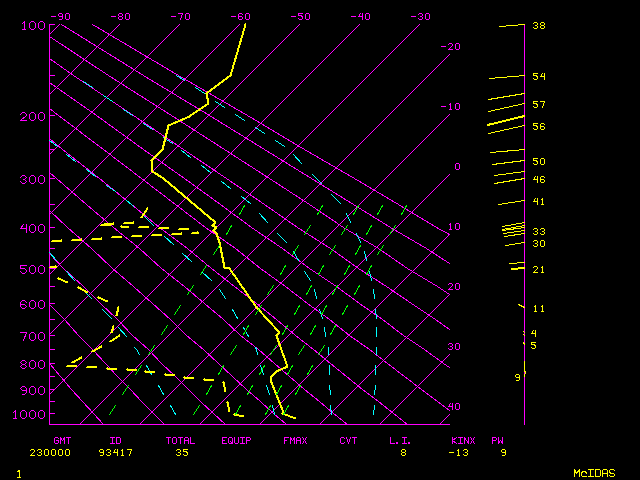Select the EQUIP column label

tap(237, 440)
